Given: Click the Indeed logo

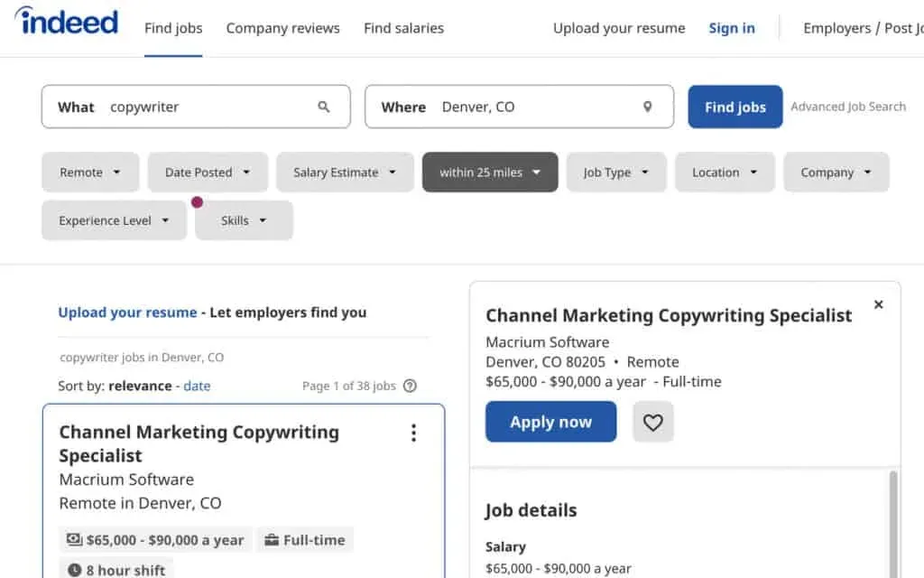Looking at the screenshot, I should pos(66,22).
